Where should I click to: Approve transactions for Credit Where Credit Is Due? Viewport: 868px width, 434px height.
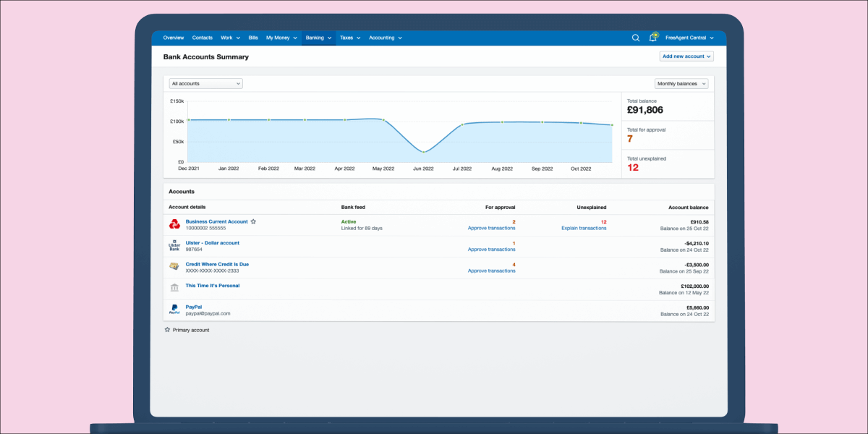(x=492, y=271)
